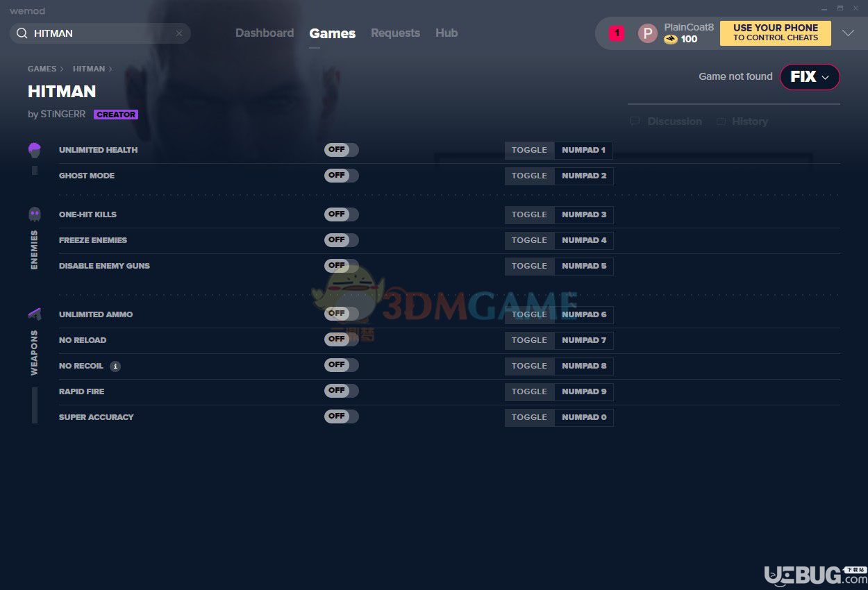Clear the HITMAN search text
Screen dimensions: 868x590
(179, 33)
